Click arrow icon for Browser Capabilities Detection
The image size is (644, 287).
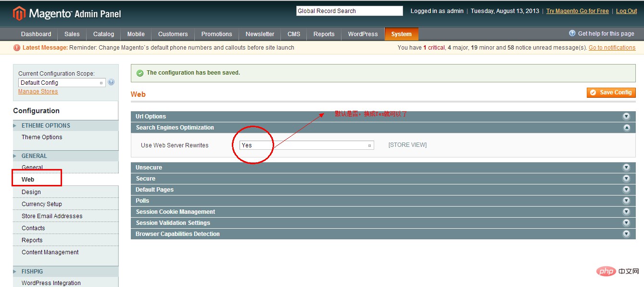626,234
